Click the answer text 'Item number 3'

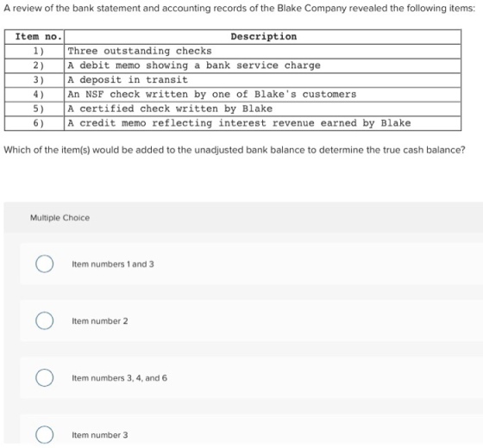(100, 435)
